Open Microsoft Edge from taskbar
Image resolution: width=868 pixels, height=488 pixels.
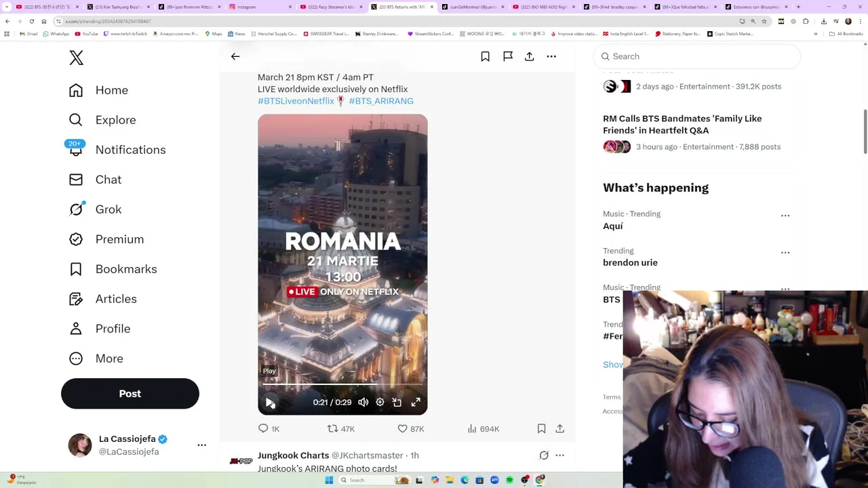coord(465,481)
